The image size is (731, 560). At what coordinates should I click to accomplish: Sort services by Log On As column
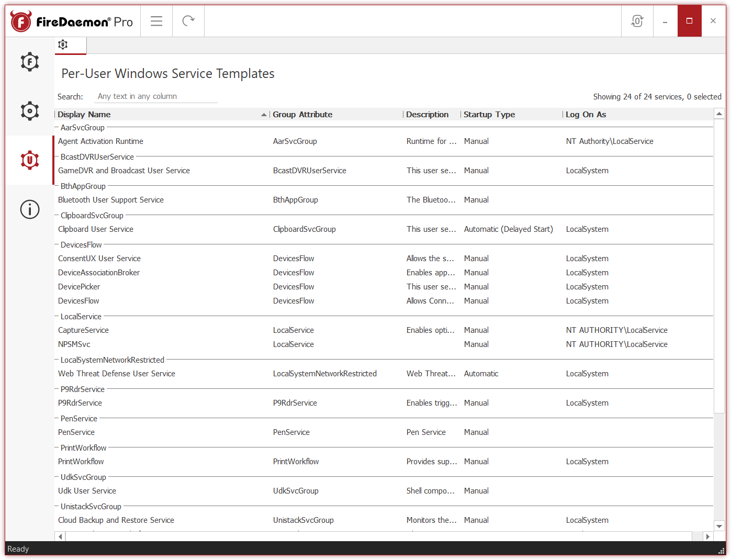[586, 114]
